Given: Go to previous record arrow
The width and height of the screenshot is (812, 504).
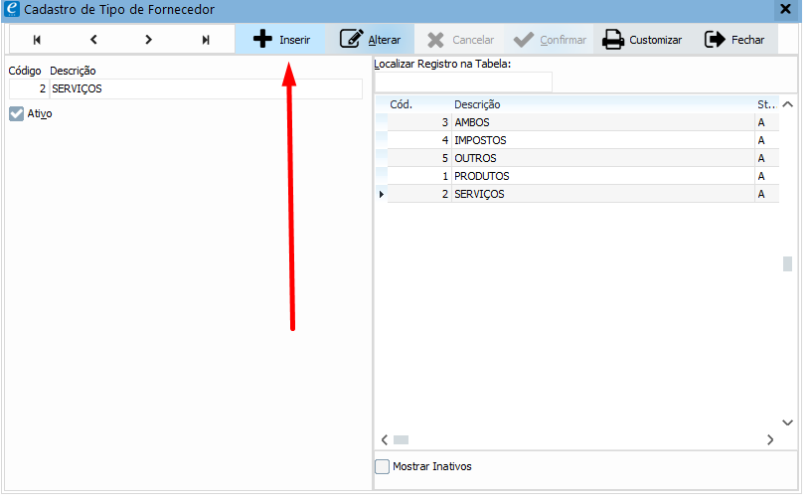Looking at the screenshot, I should click(x=93, y=40).
